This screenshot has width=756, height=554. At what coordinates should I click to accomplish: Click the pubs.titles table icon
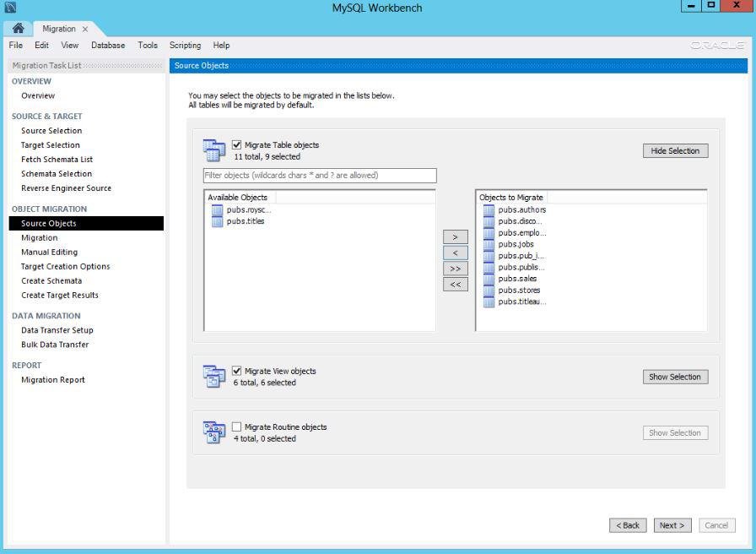pyautogui.click(x=218, y=221)
